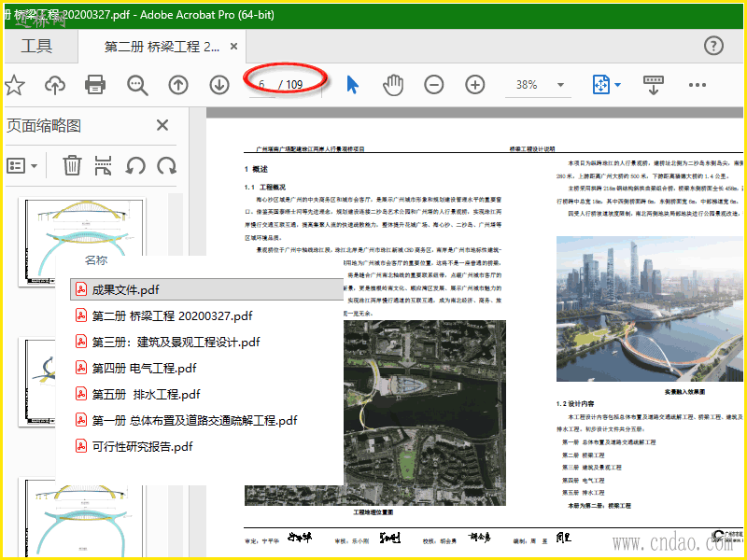The width and height of the screenshot is (747, 560).
Task: Delete selected page with trash icon
Action: 72,166
